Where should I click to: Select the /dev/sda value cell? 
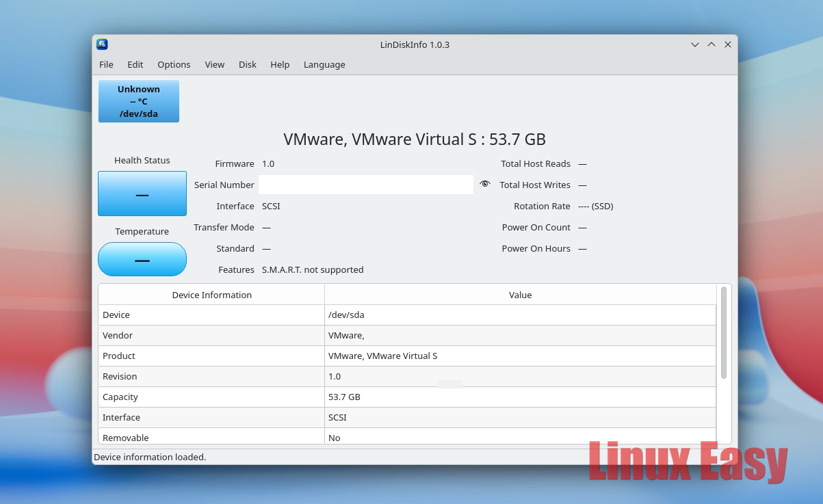point(520,315)
